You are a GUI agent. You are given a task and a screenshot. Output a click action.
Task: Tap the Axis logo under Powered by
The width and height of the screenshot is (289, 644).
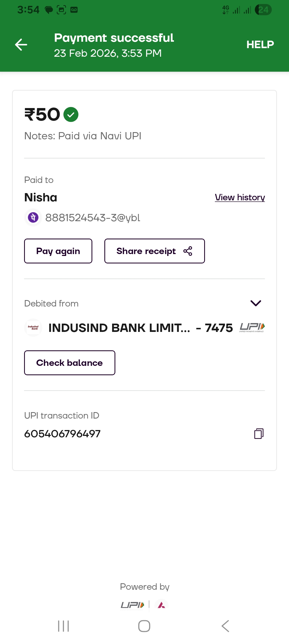coord(161,605)
